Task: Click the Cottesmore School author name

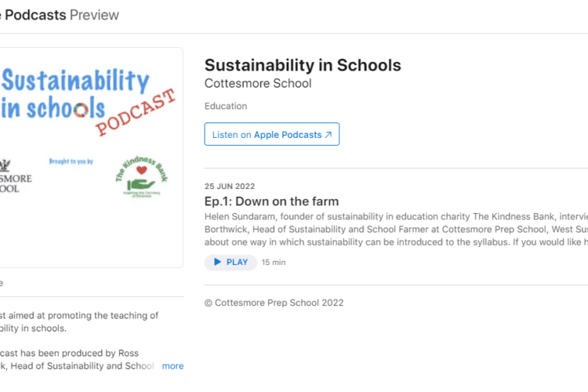Action: click(x=258, y=83)
